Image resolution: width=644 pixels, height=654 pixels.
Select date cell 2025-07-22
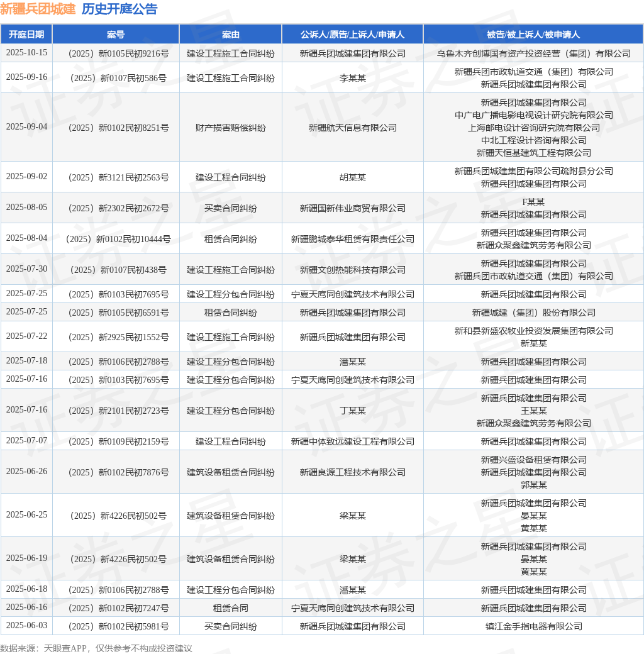coord(26,336)
